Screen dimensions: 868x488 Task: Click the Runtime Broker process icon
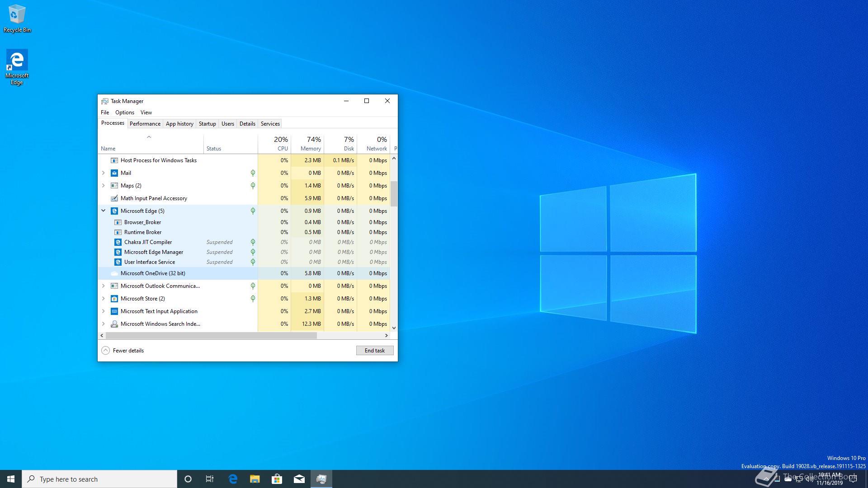118,232
